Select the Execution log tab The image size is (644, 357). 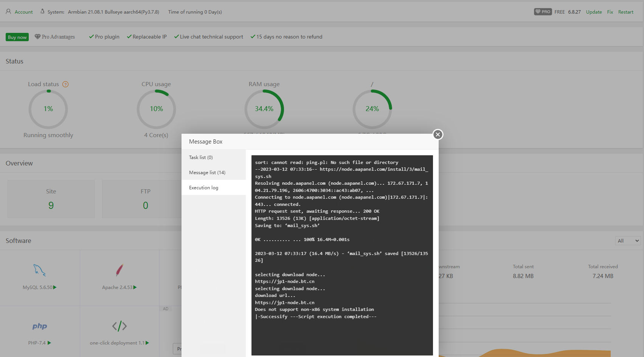pos(203,188)
